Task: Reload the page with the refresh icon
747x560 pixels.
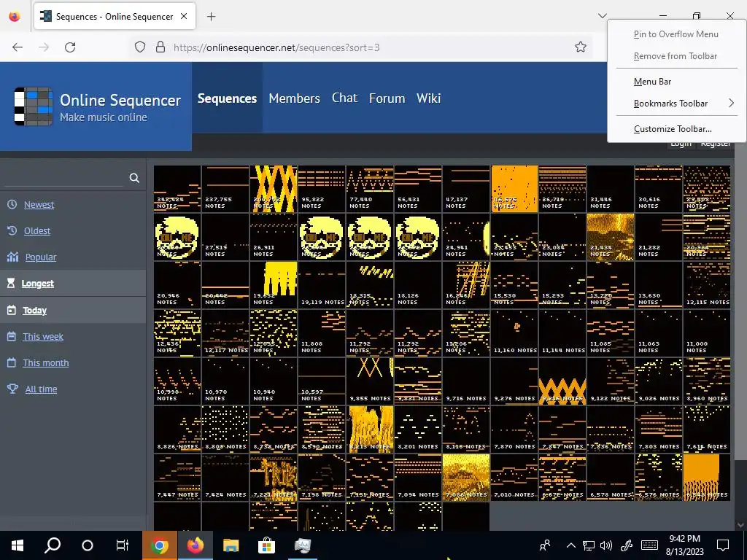Action: 70,47
